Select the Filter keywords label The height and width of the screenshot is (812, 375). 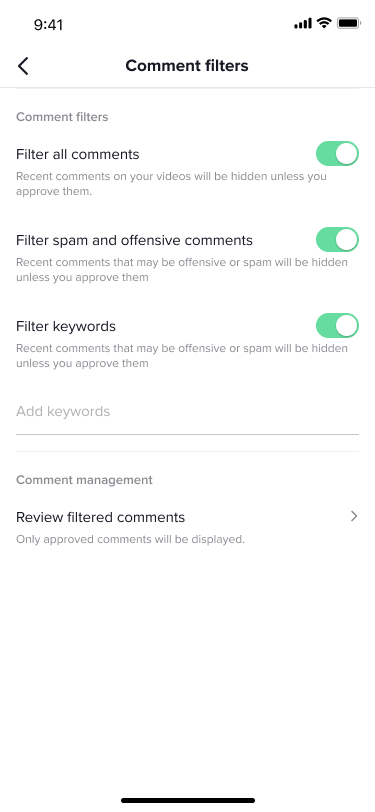pos(66,326)
